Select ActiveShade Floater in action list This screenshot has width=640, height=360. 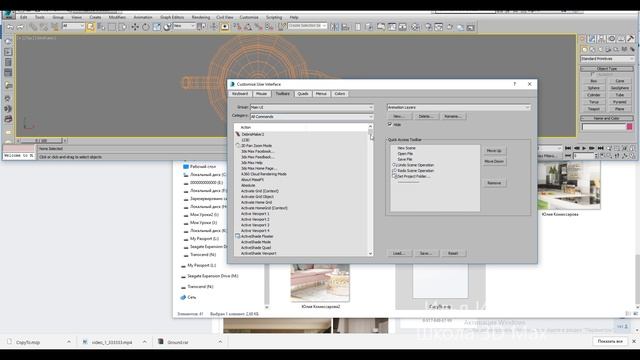click(257, 236)
